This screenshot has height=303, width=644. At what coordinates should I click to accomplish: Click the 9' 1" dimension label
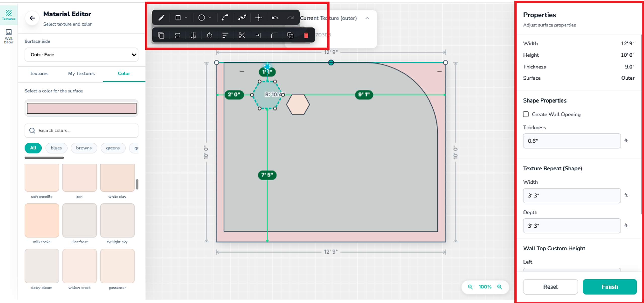[x=364, y=95]
